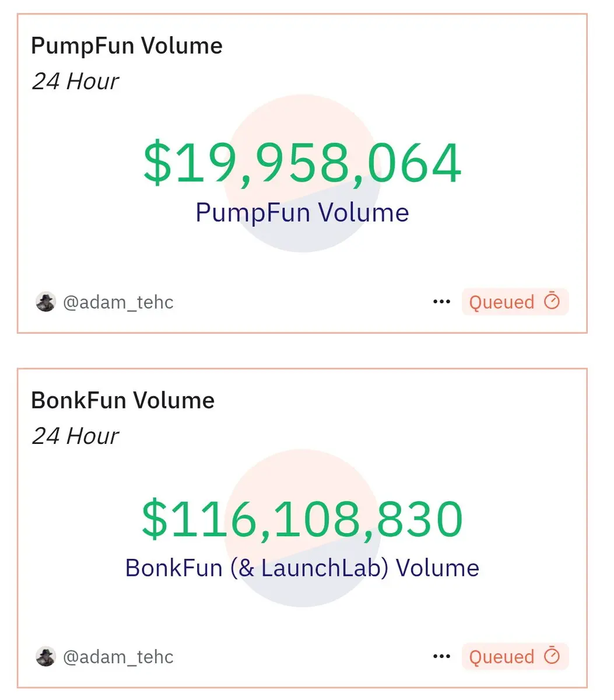Viewport: 614px width, 700px height.
Task: Open the BonkFun Volume card title
Action: click(x=122, y=401)
